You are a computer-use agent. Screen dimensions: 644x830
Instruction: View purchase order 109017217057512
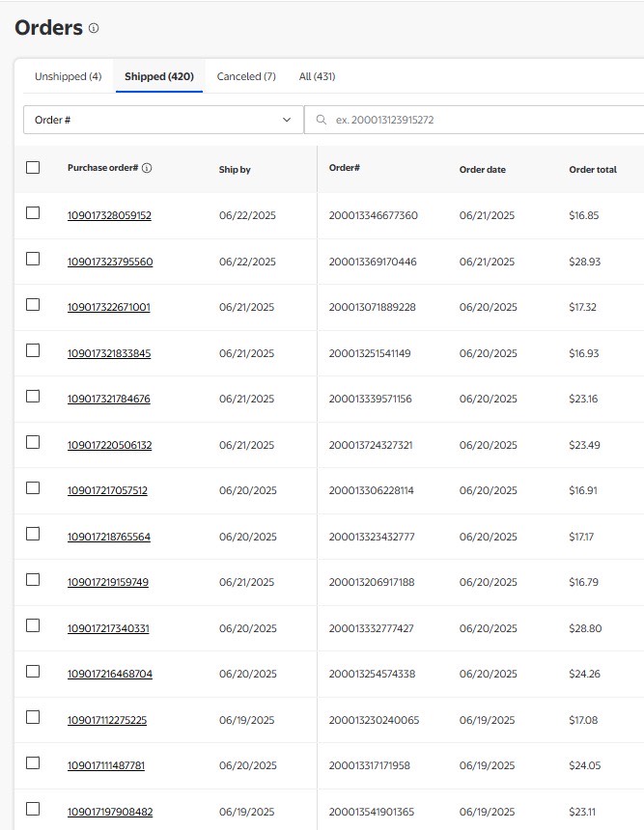107,490
